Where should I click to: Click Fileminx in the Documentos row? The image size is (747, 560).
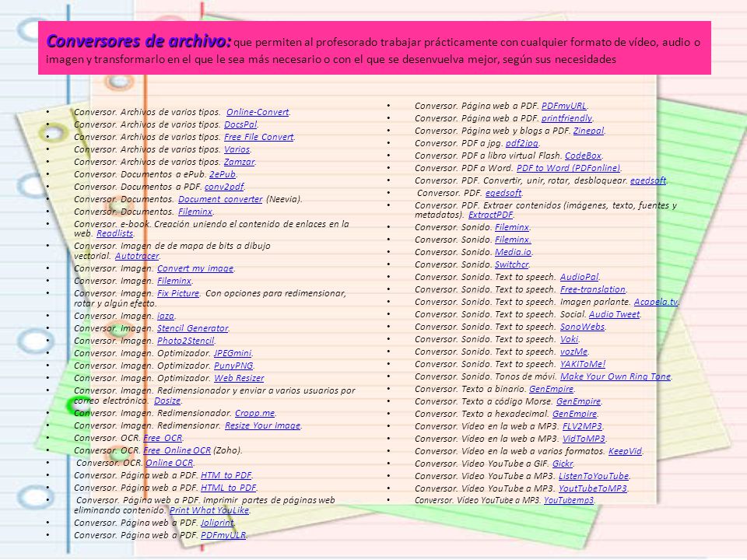[195, 212]
